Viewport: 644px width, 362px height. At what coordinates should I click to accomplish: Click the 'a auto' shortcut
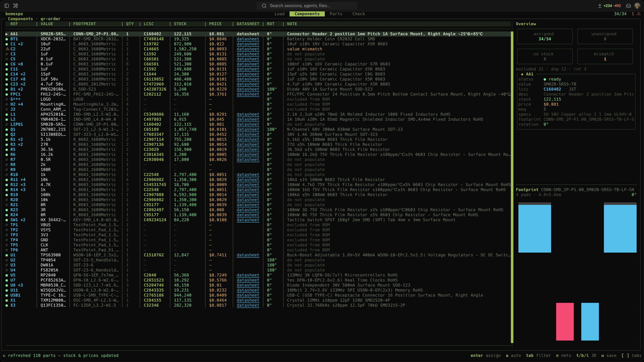(x=513, y=356)
